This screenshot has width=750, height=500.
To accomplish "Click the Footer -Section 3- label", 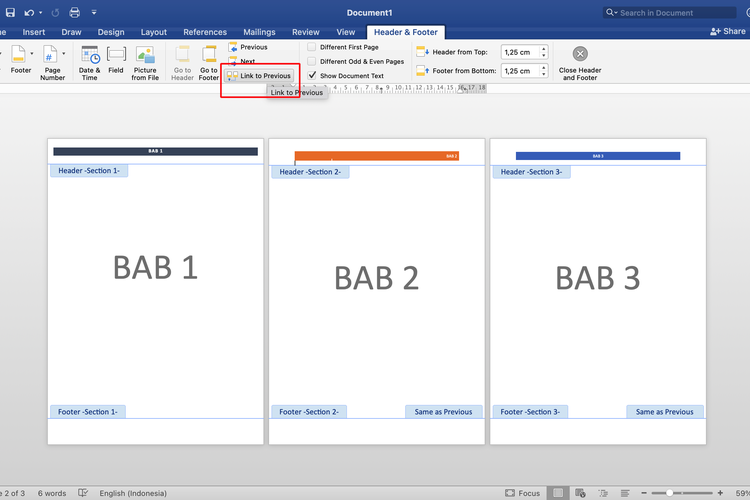I will click(x=530, y=411).
